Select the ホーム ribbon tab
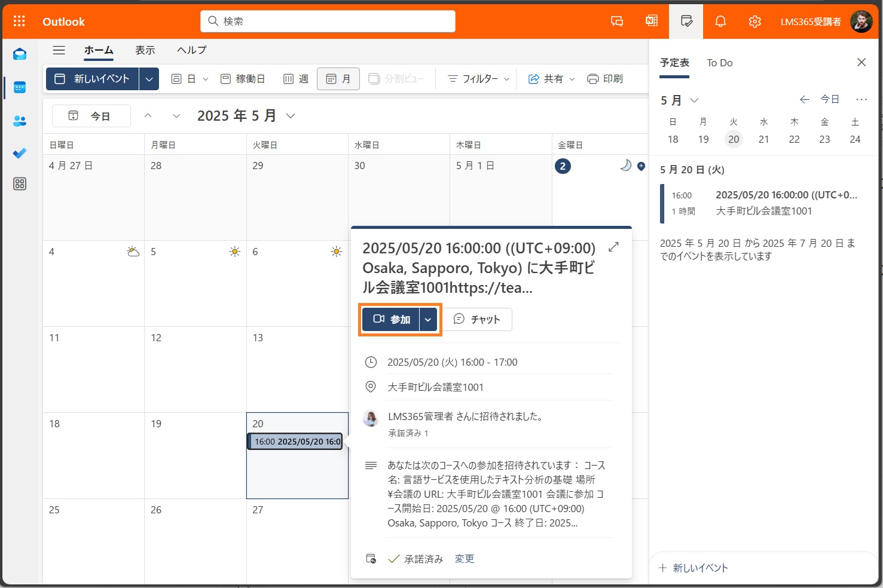This screenshot has width=883, height=588. [99, 50]
